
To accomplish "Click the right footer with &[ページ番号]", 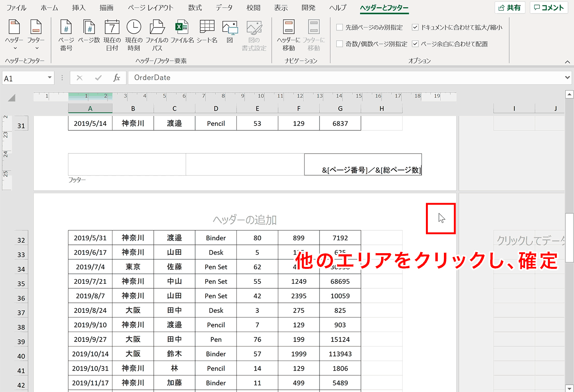I will [363, 164].
